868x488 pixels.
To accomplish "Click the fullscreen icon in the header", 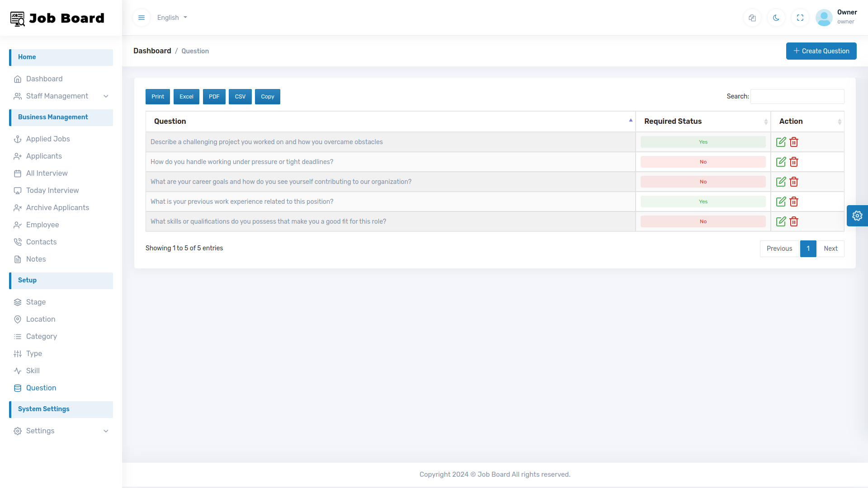I will pyautogui.click(x=800, y=18).
